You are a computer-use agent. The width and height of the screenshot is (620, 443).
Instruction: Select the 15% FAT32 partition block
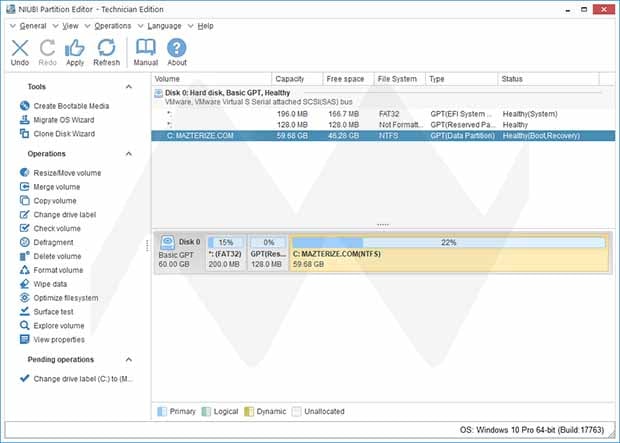point(226,253)
